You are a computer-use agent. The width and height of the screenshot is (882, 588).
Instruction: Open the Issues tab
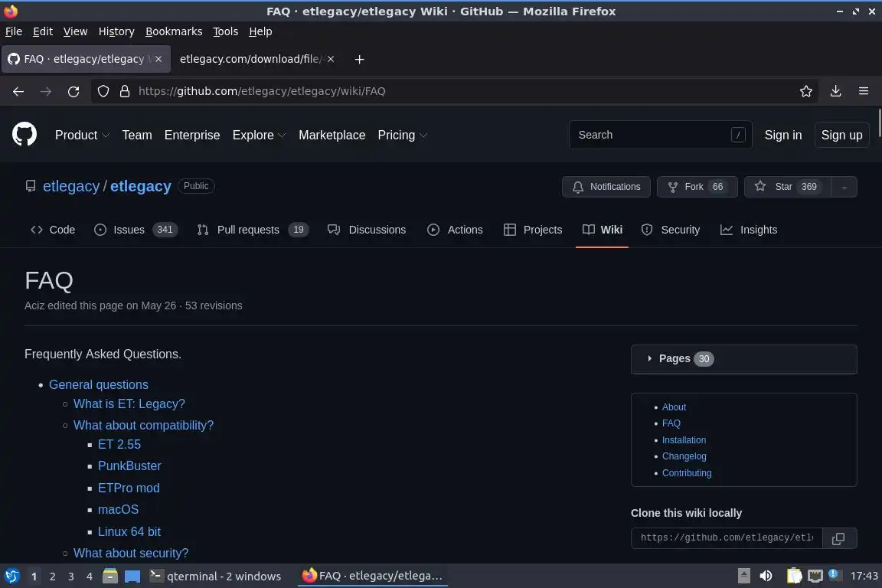[136, 230]
